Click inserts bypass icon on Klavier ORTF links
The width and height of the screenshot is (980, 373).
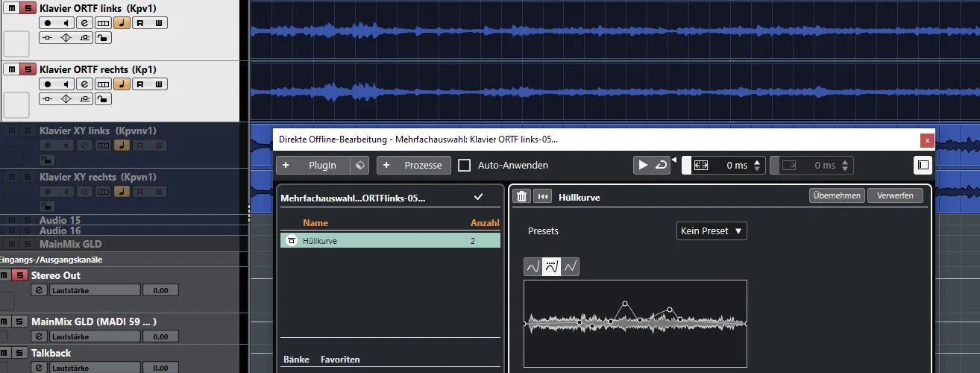point(48,37)
